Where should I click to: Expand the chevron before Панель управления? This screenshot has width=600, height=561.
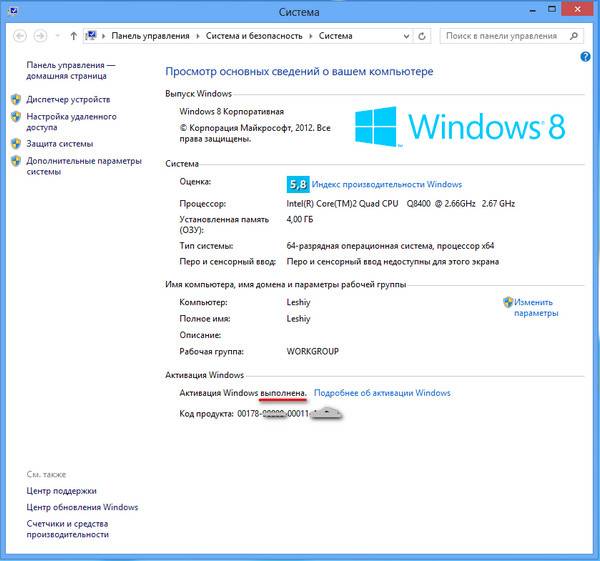pos(103,36)
